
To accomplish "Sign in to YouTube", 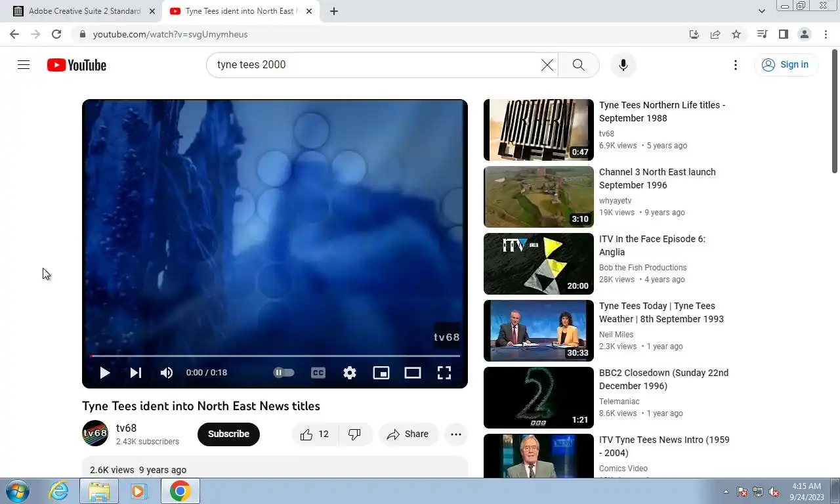I will point(786,64).
